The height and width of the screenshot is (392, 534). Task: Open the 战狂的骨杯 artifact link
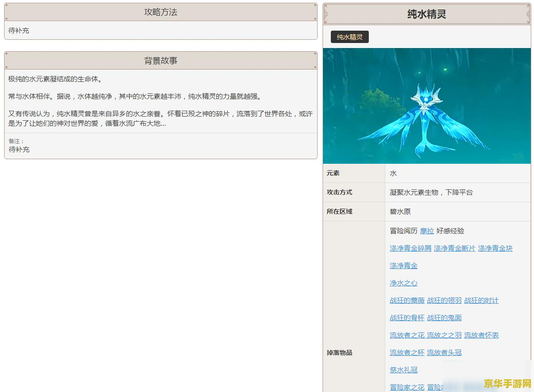tap(407, 318)
